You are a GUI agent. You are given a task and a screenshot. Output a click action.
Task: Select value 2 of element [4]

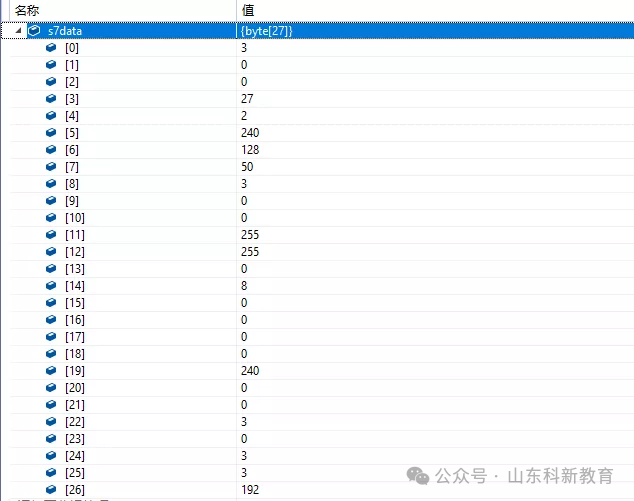coord(244,116)
